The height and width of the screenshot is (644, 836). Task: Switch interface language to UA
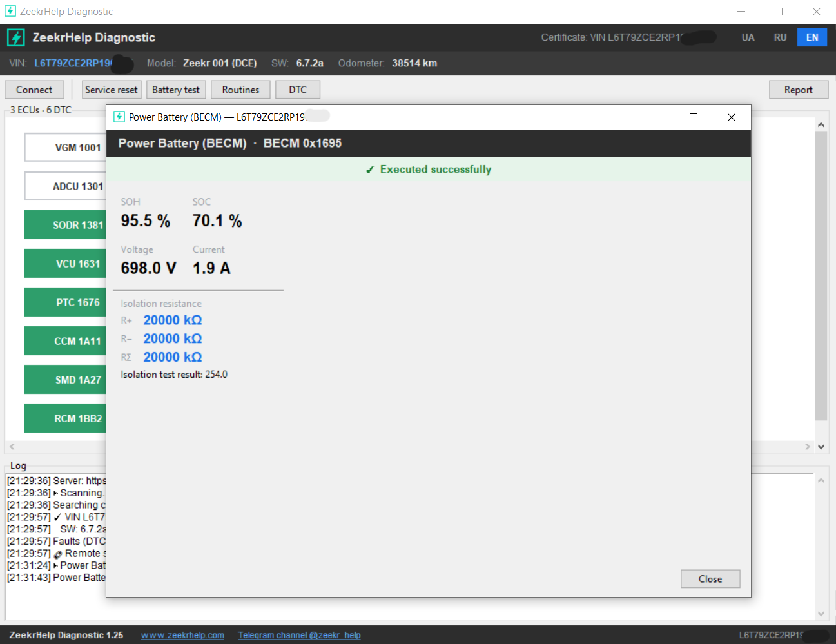coord(748,37)
